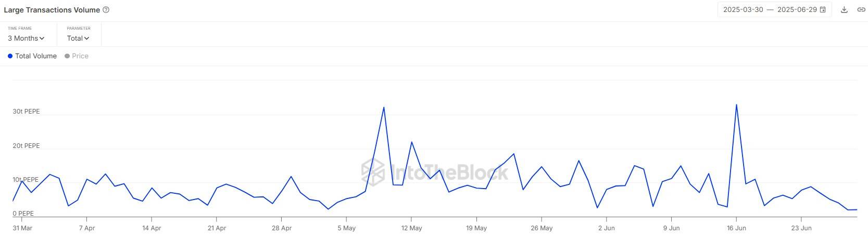868x236 pixels.
Task: Open the calendar icon in date range
Action: [823, 10]
